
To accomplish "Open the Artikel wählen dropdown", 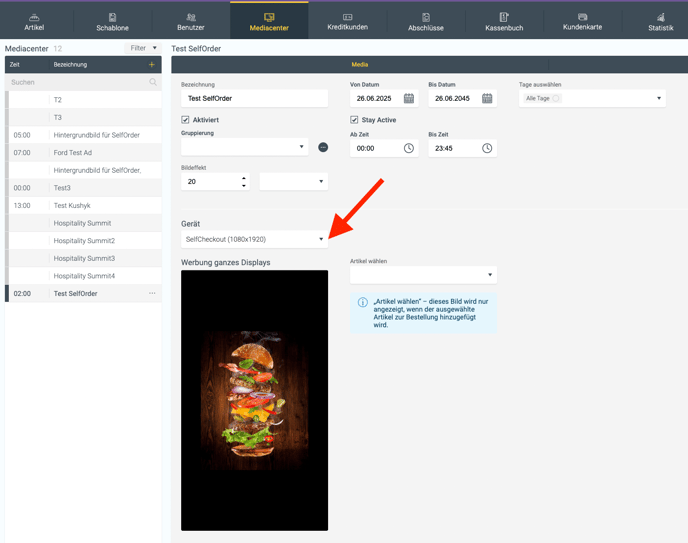I will click(x=423, y=275).
